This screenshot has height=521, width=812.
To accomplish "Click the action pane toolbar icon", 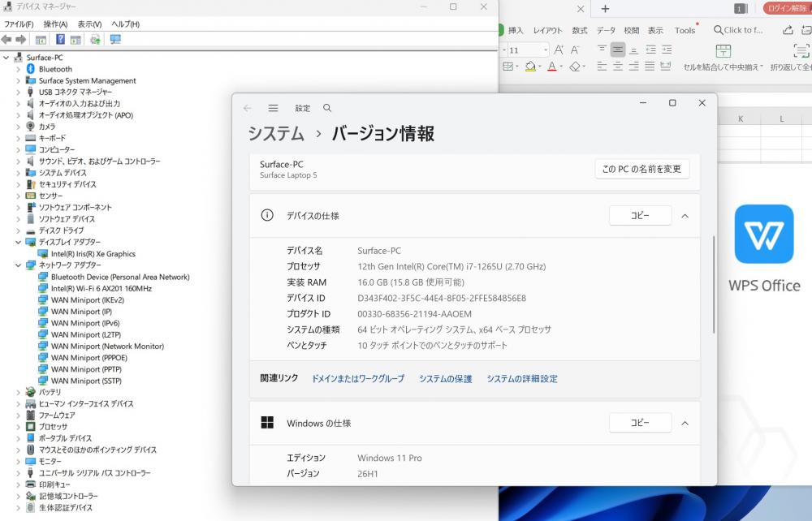I will pos(76,39).
